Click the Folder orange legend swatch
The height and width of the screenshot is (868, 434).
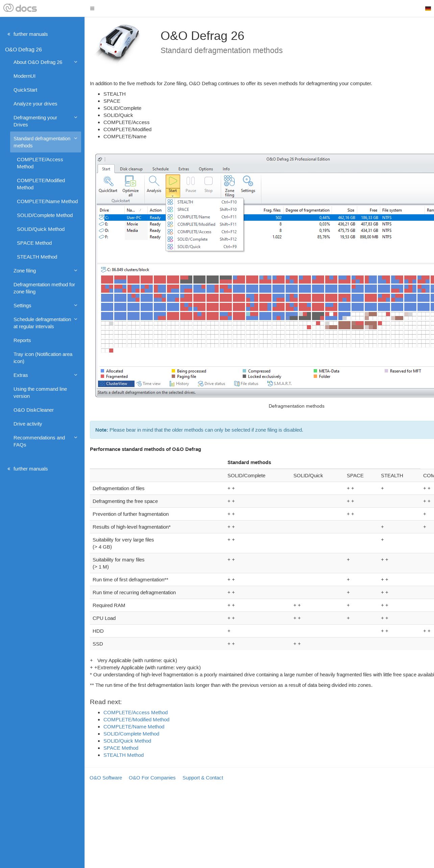tap(315, 376)
